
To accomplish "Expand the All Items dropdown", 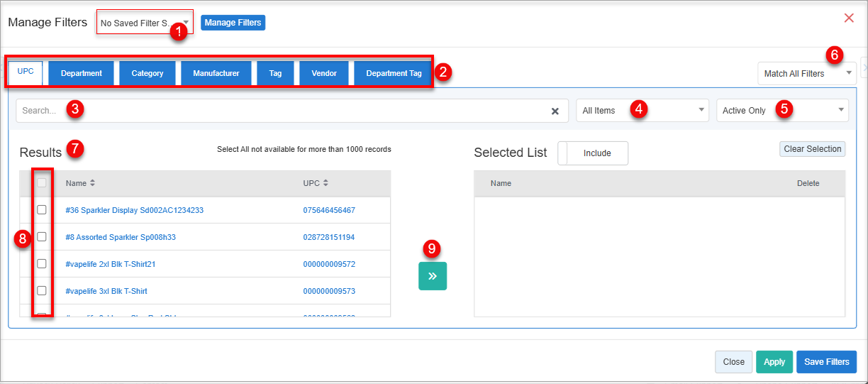I will pos(642,111).
